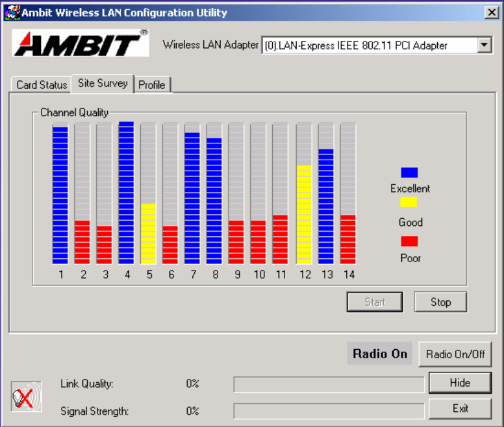This screenshot has height=427, width=504.
Task: Click the Link Quality 0% value
Action: coord(192,384)
